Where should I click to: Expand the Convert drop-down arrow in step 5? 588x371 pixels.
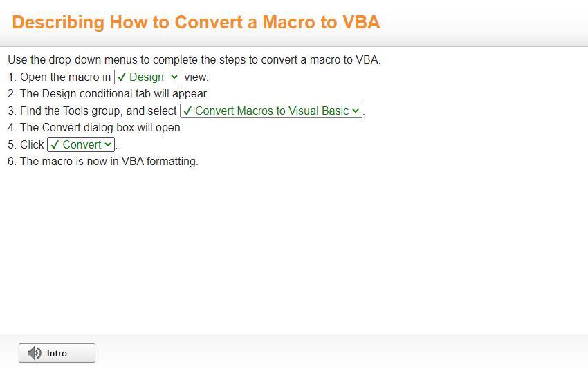[108, 144]
